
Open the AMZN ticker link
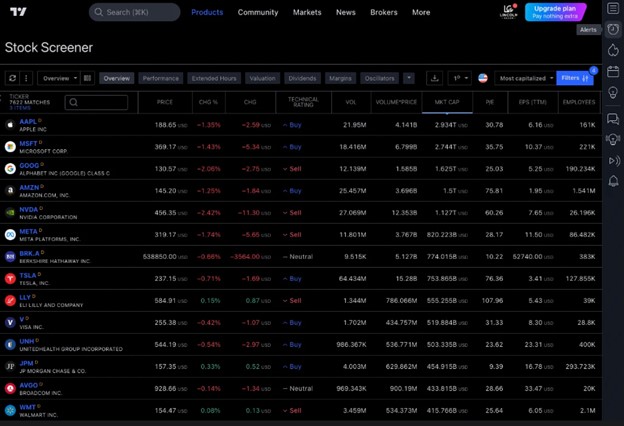click(x=29, y=187)
